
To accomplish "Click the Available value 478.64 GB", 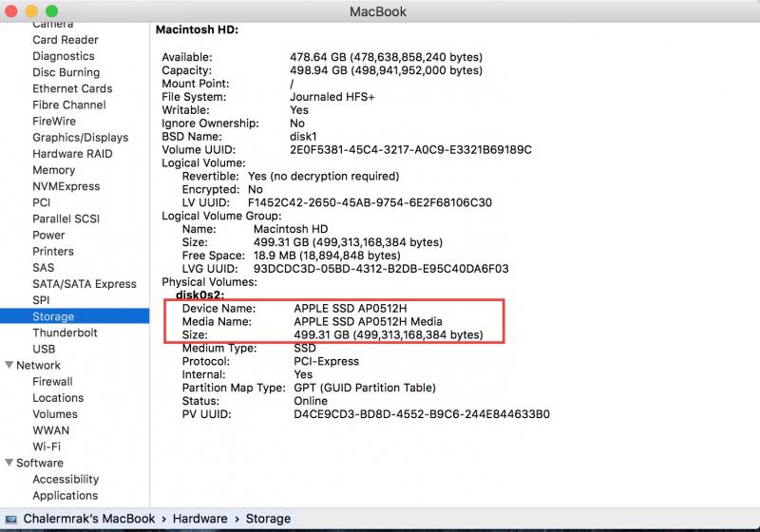I will [386, 57].
